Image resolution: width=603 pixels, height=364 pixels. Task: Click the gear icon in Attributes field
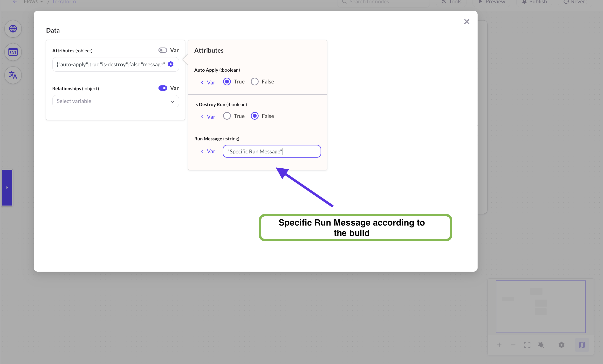pyautogui.click(x=171, y=64)
